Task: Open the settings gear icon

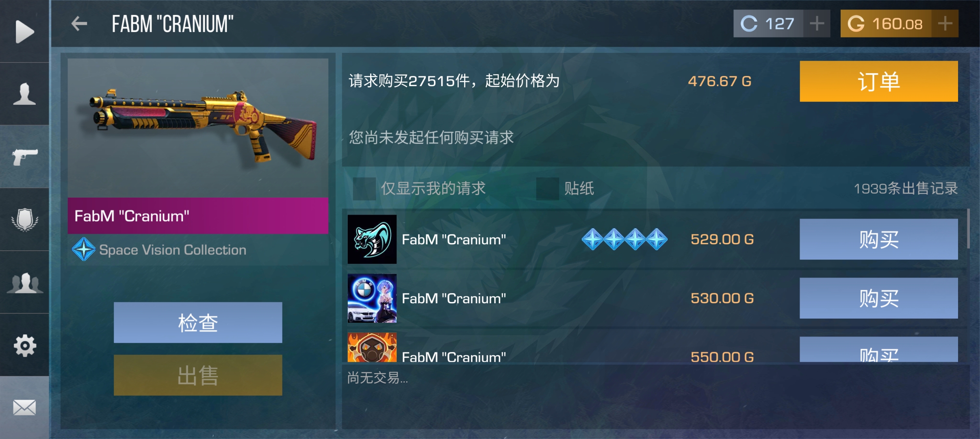Action: (25, 346)
